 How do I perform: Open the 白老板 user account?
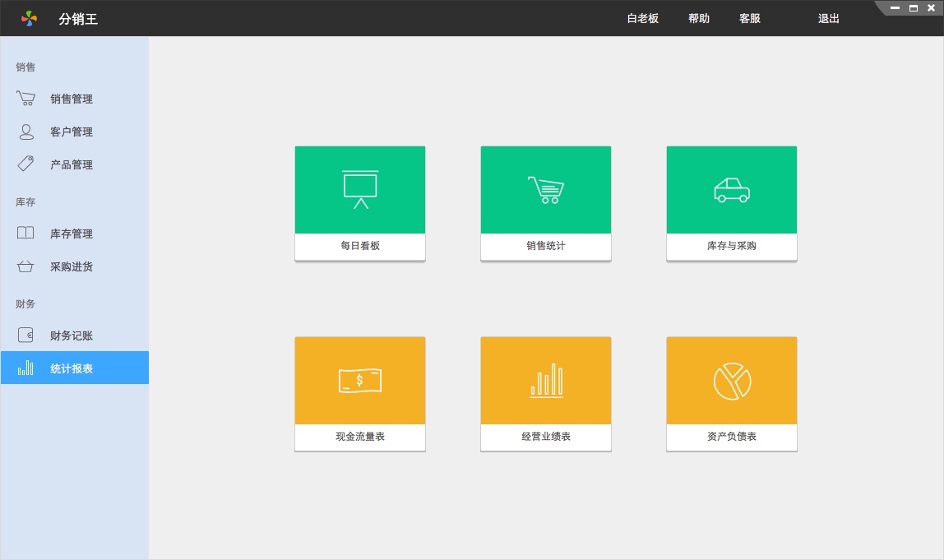tap(643, 19)
